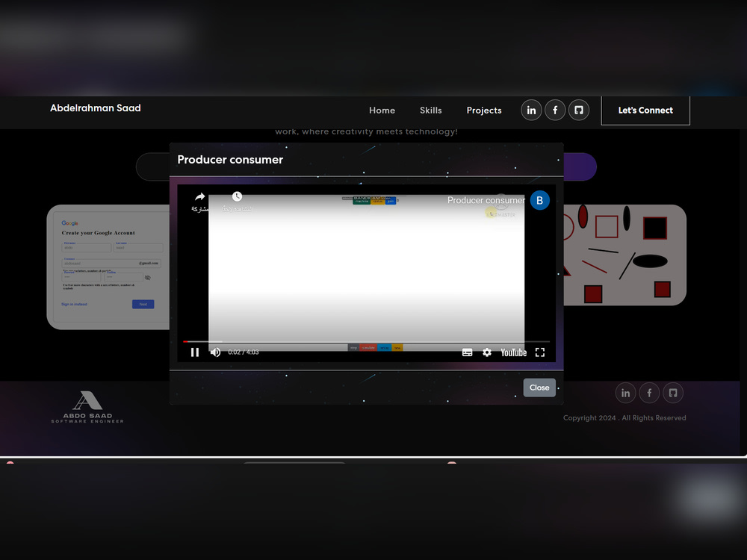
Task: Close the Producer consumer modal
Action: [x=539, y=388]
